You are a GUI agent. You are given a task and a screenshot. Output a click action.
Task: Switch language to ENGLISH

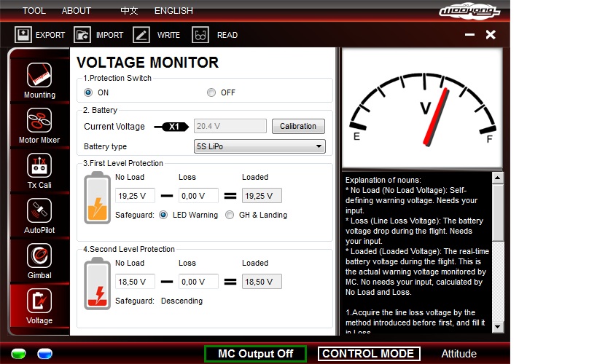coord(173,11)
